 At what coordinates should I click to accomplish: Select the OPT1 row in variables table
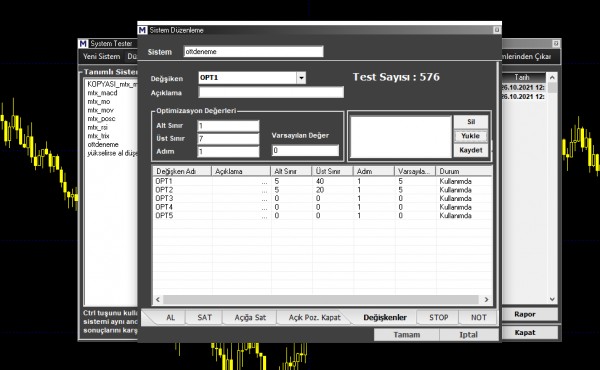pyautogui.click(x=322, y=181)
